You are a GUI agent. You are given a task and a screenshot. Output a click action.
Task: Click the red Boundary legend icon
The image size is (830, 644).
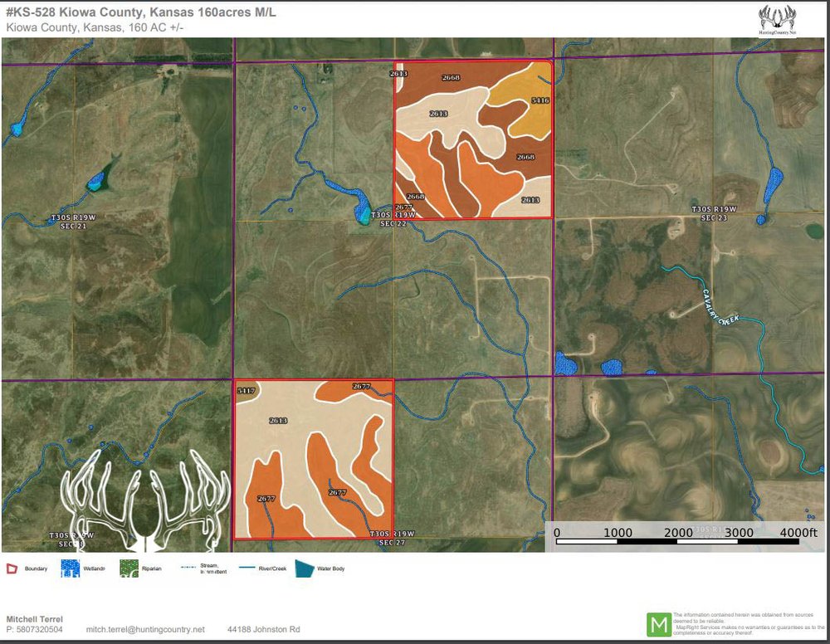pos(12,568)
